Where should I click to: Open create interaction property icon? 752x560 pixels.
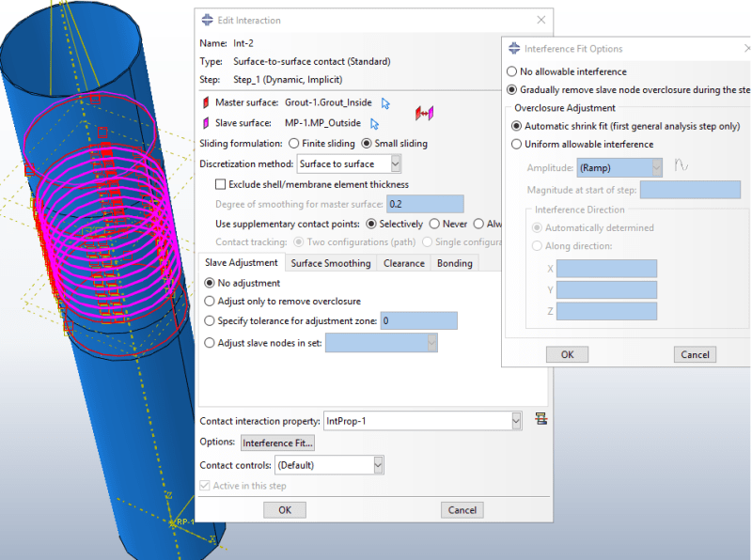(x=541, y=419)
